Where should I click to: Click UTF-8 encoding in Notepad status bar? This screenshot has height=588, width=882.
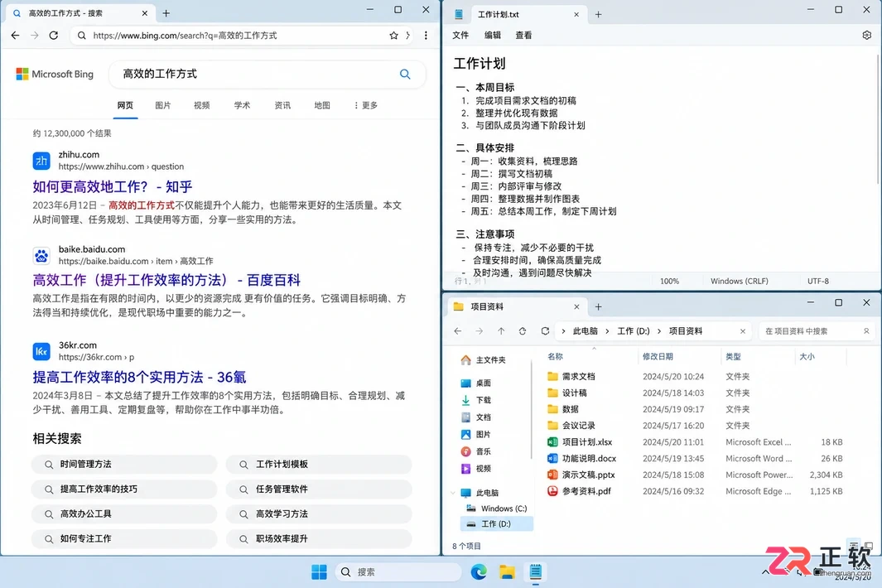pos(818,281)
